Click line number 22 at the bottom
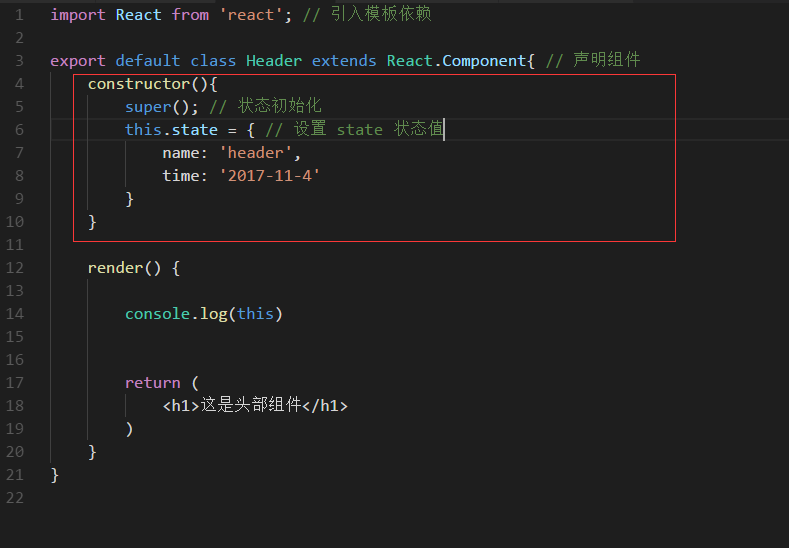The height and width of the screenshot is (548, 789). click(x=15, y=498)
